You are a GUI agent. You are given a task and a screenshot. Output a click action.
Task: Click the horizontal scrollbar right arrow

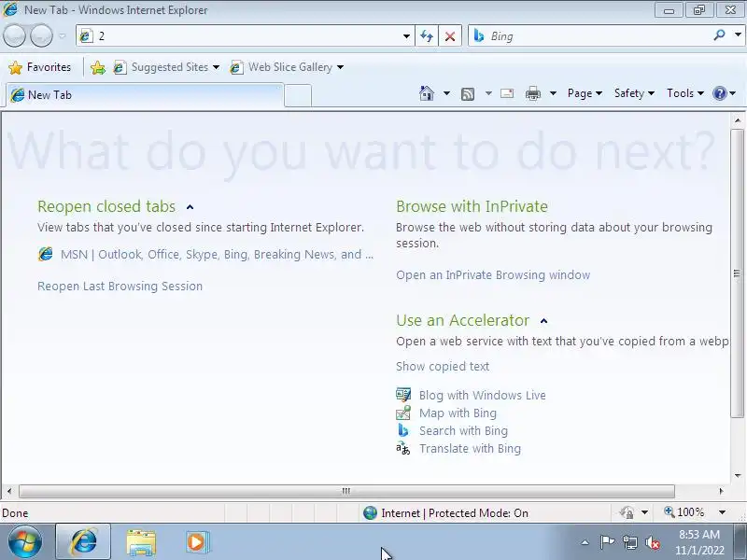point(721,491)
